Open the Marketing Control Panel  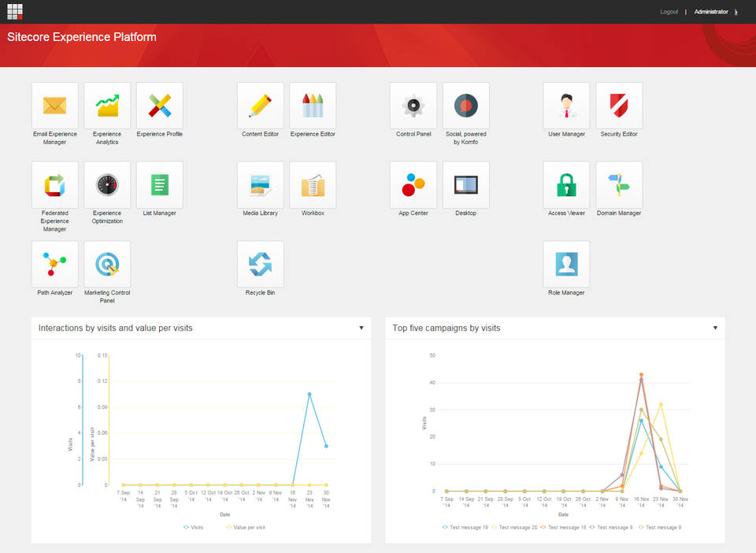coord(107,263)
